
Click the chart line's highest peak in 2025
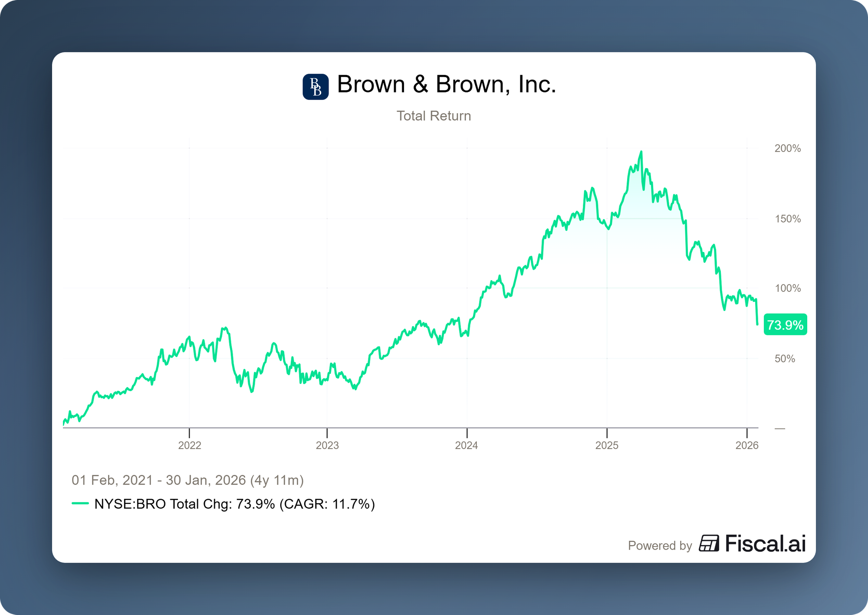(x=641, y=152)
